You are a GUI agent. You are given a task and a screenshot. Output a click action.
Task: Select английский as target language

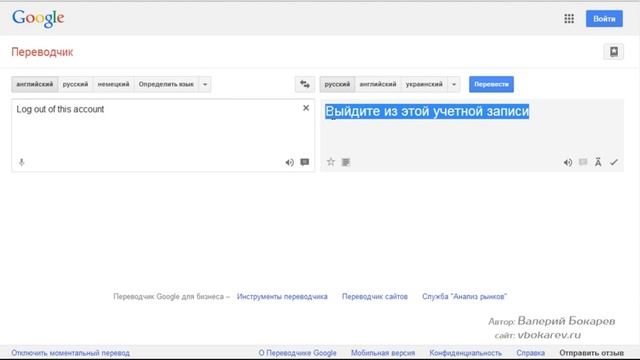pos(378,84)
